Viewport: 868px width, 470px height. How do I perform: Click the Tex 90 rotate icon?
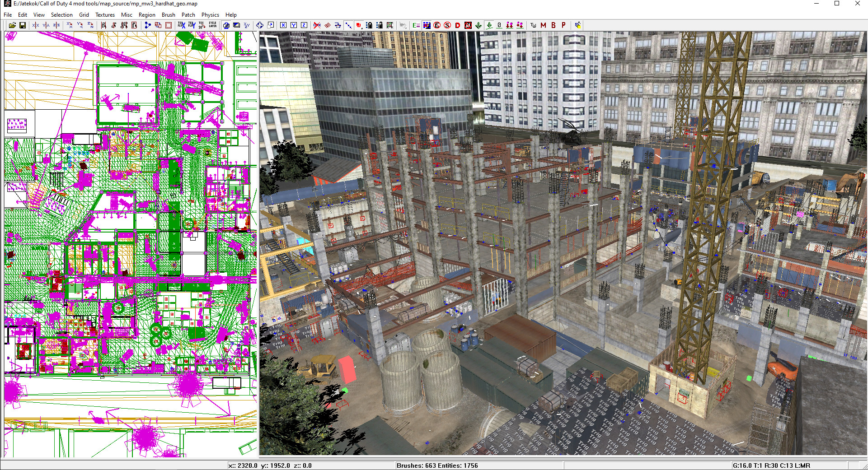202,25
